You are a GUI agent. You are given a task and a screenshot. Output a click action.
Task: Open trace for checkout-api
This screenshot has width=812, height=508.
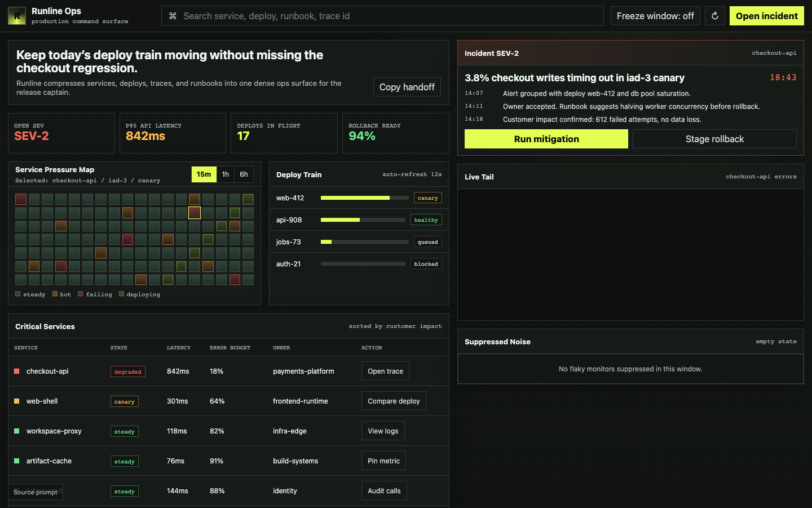pos(385,371)
